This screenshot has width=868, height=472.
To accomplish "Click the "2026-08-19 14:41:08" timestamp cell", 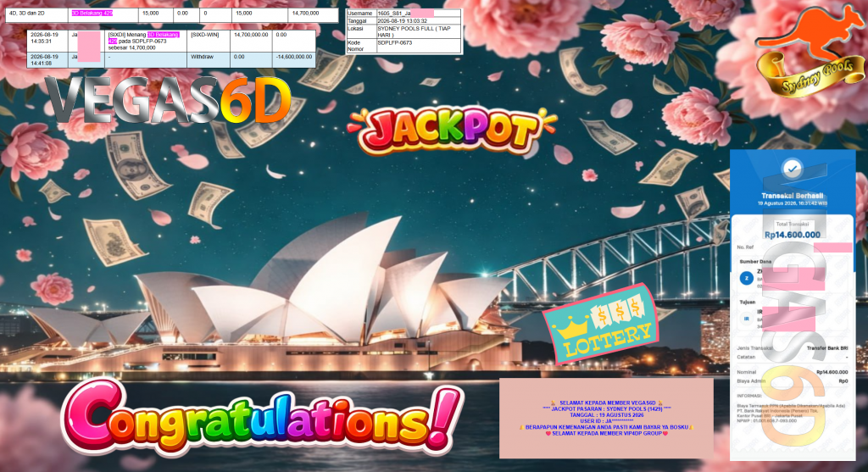I will (47, 60).
